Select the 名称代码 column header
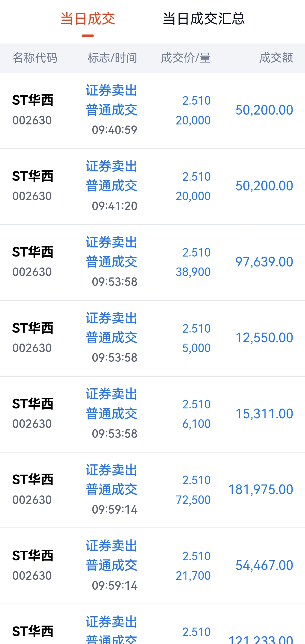 35,58
